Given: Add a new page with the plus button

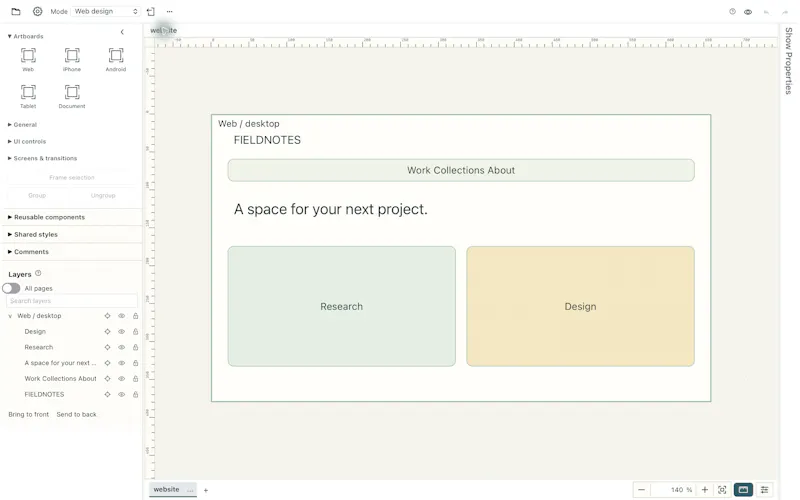Looking at the screenshot, I should click(x=206, y=490).
